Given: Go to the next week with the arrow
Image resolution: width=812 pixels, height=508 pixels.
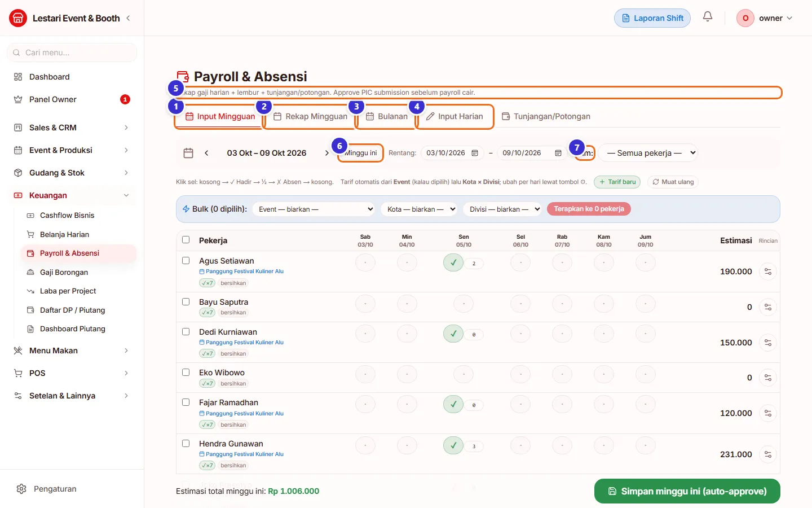Looking at the screenshot, I should (x=326, y=153).
